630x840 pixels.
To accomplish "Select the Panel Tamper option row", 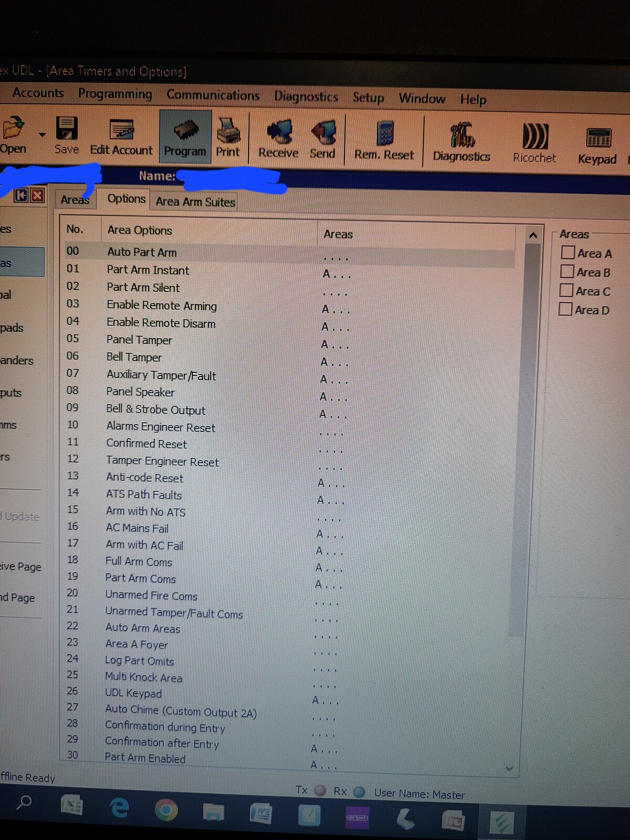I will tap(139, 340).
